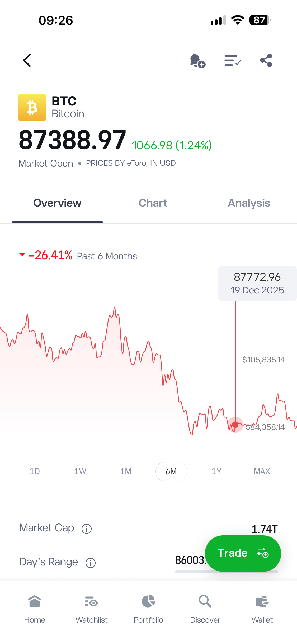Open the watchlist checkmark icon

click(232, 60)
